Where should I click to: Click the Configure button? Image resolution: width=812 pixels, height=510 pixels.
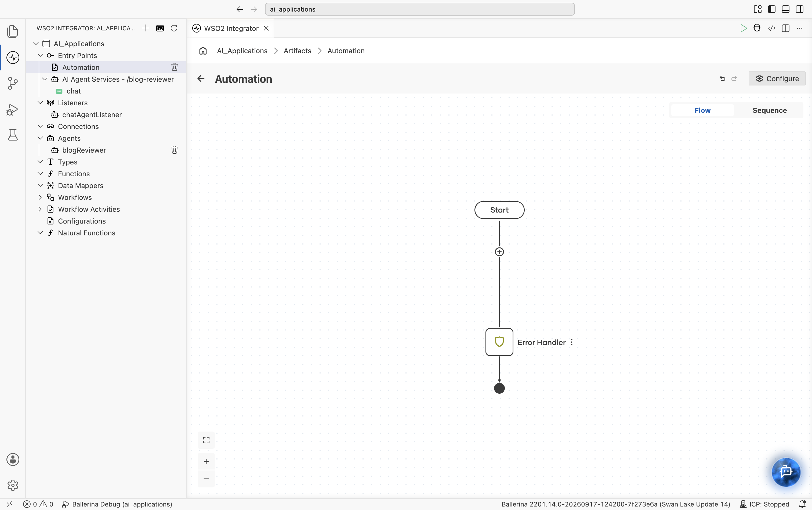pos(777,78)
